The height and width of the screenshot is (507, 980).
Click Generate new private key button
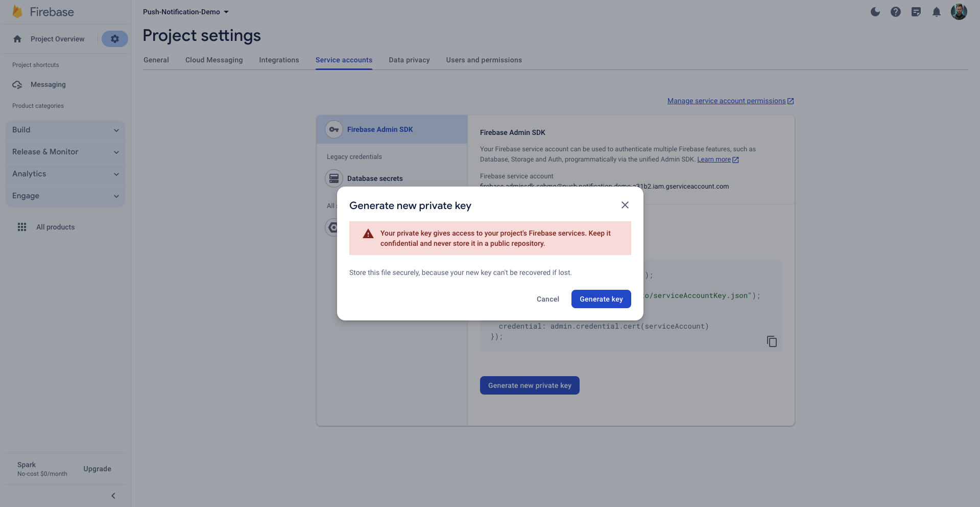pos(530,385)
